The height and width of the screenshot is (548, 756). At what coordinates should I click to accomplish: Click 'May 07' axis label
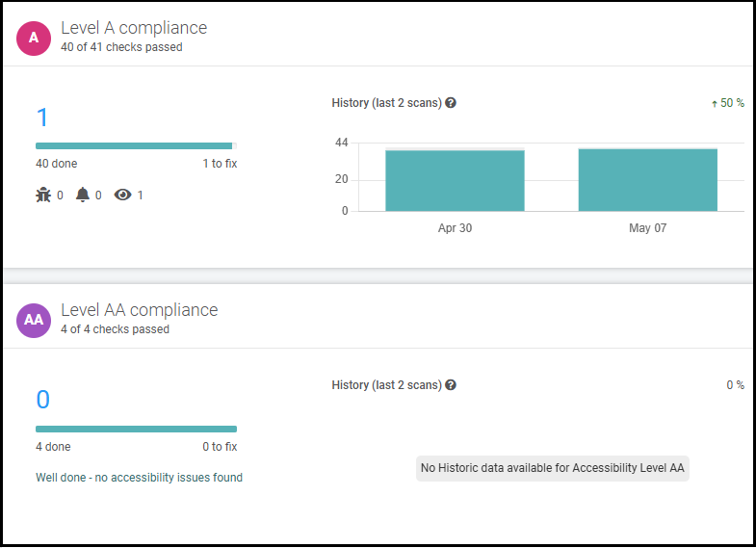pos(647,228)
